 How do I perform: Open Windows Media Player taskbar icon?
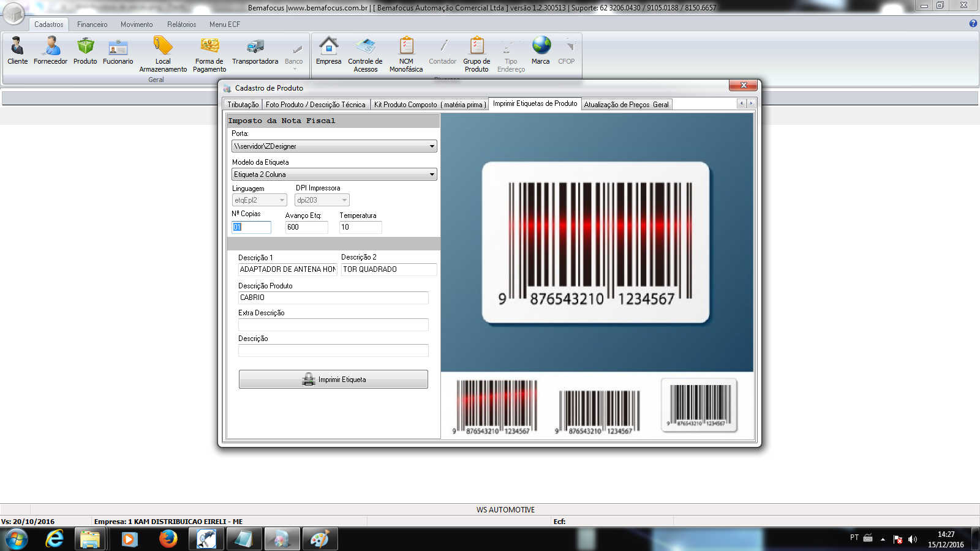coord(130,539)
